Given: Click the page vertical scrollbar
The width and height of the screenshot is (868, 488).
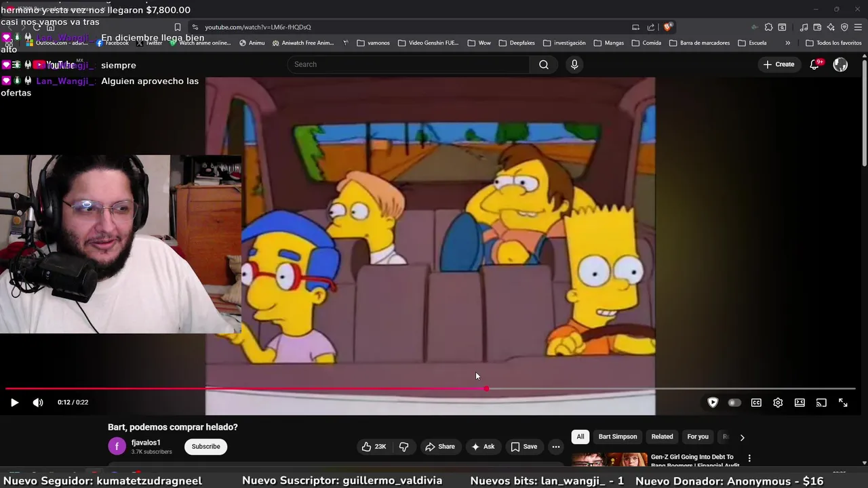Looking at the screenshot, I should (864, 112).
